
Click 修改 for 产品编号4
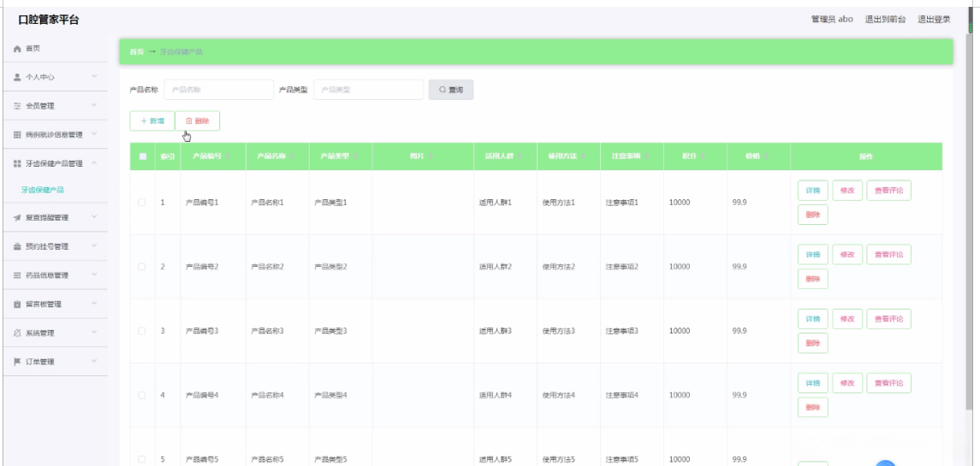(x=847, y=383)
